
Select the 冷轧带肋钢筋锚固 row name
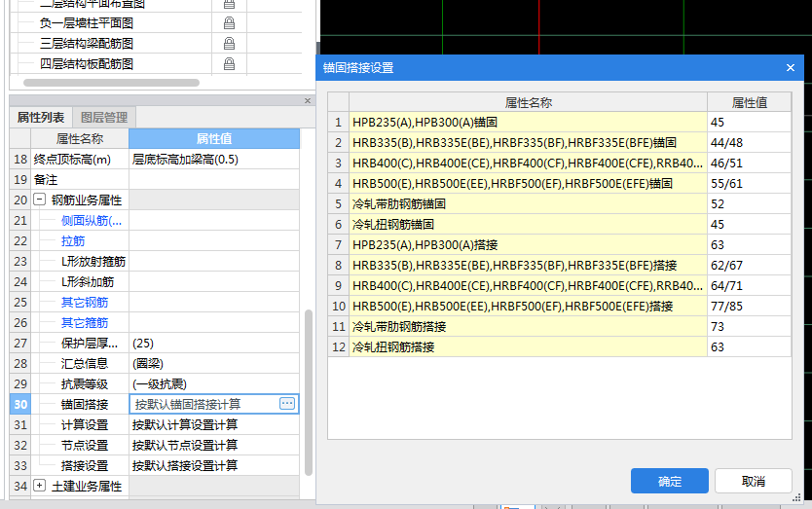(x=528, y=204)
